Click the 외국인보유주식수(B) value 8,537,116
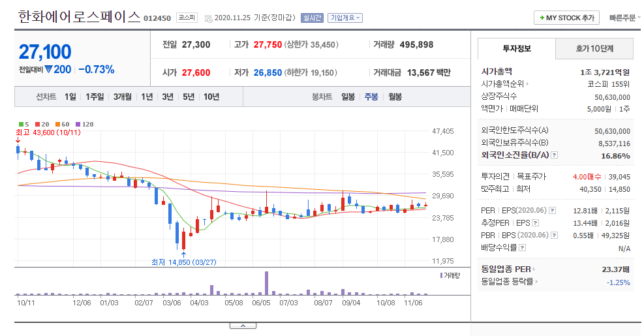 coord(614,144)
